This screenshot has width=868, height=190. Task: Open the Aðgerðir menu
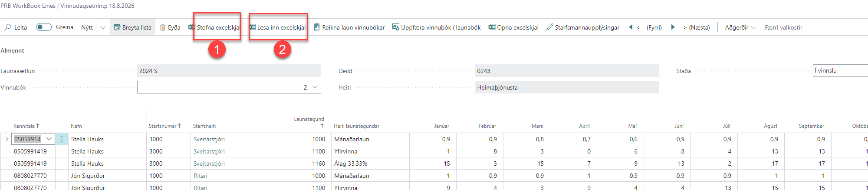[x=740, y=27]
